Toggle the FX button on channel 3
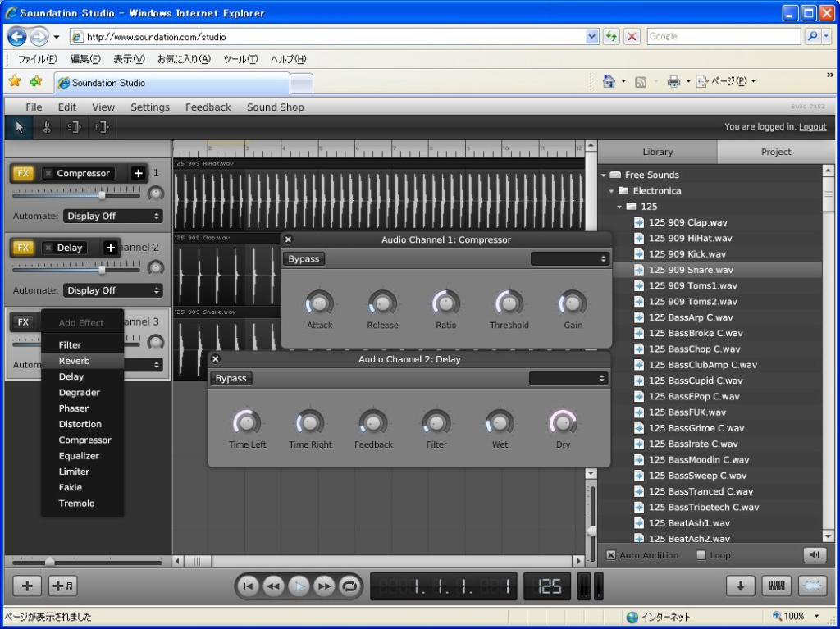 coord(23,322)
